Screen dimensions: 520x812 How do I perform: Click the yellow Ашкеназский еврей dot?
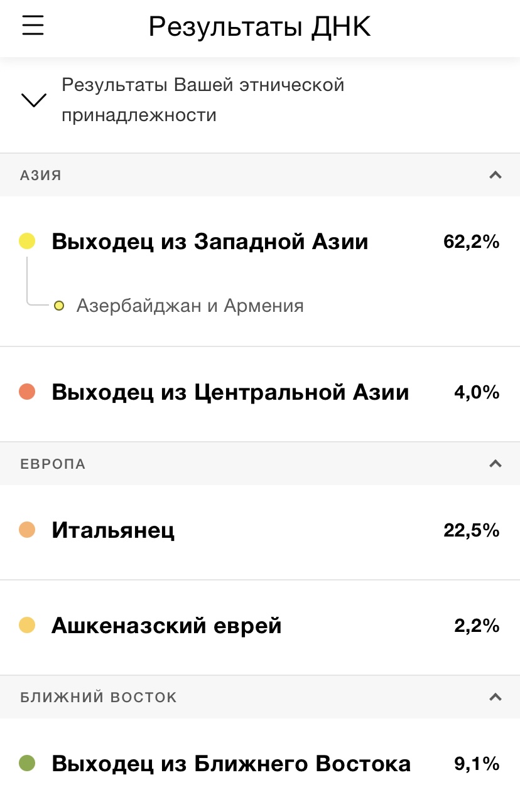27,626
